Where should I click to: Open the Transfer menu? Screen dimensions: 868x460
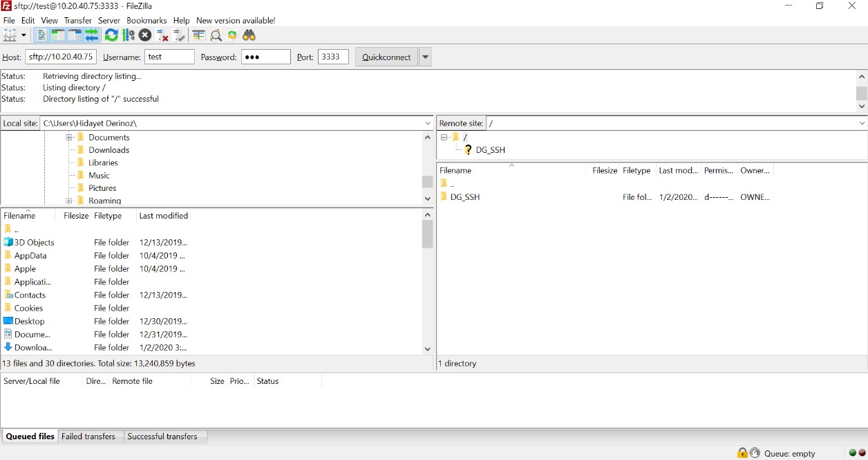[x=77, y=21]
